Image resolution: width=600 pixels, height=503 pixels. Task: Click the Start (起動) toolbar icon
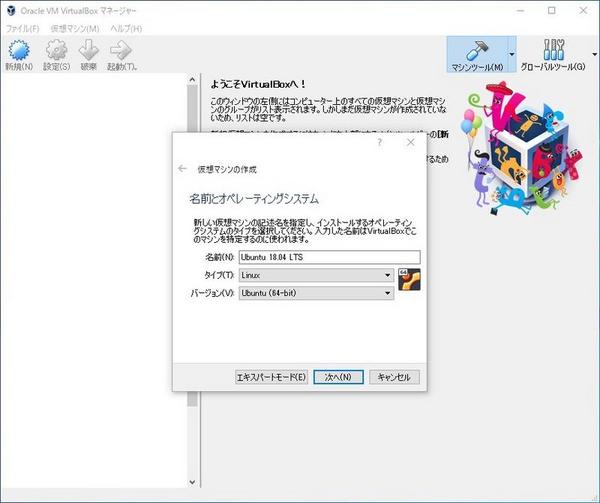point(122,55)
